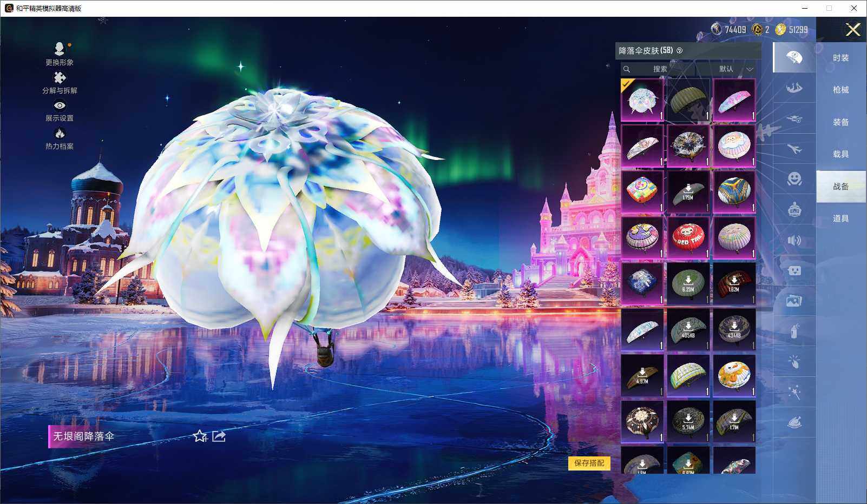Select the airplane category icon
This screenshot has height=504, width=867.
(x=794, y=149)
